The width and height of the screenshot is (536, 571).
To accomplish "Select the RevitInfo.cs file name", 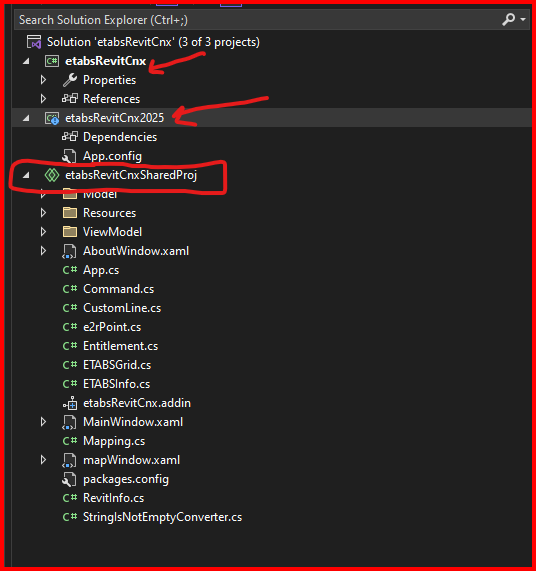I will [114, 498].
